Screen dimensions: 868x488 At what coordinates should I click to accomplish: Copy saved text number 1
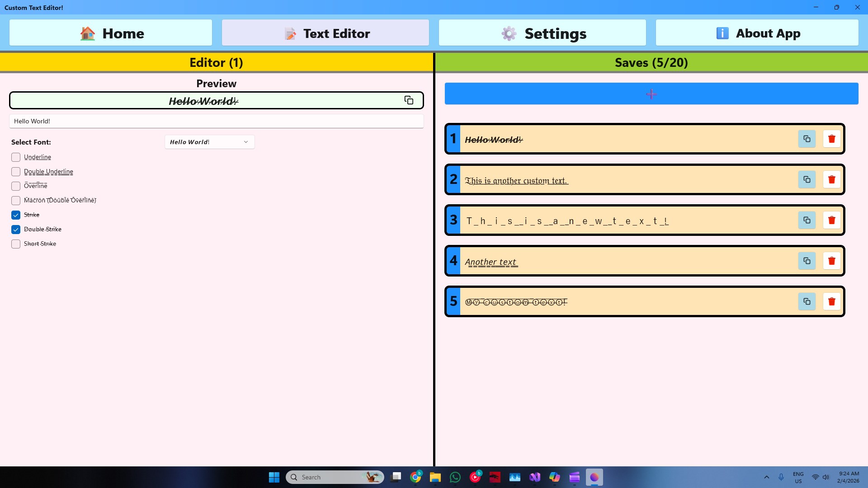pyautogui.click(x=807, y=139)
